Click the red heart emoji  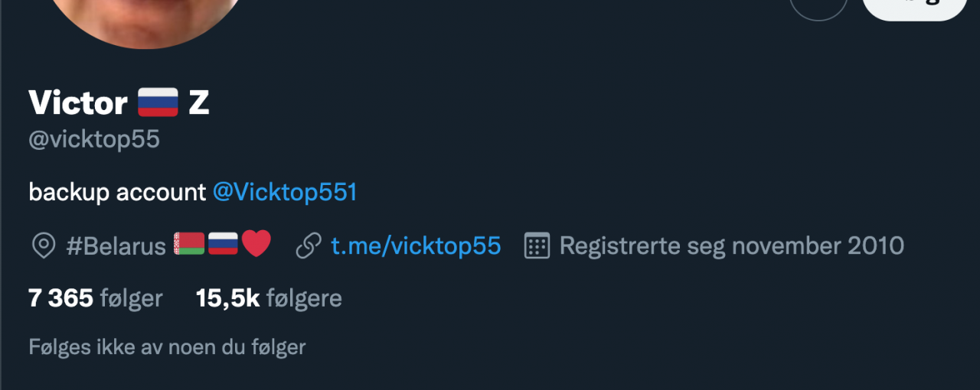(256, 245)
